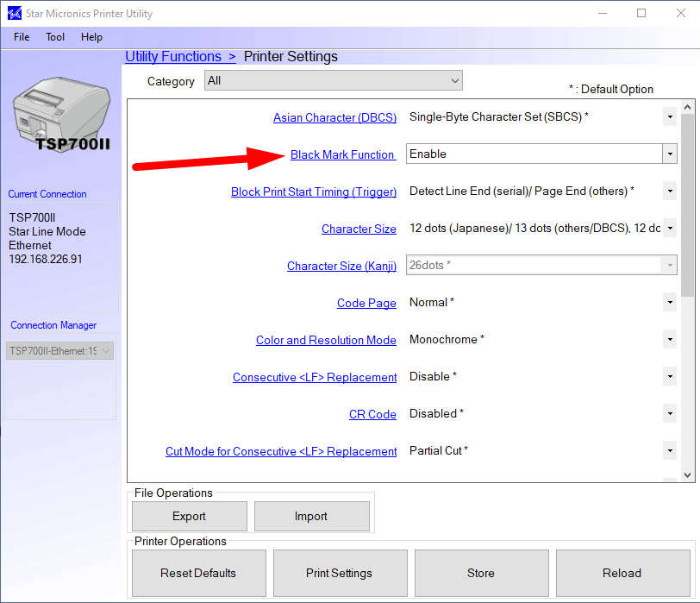Open Cut Mode for Consecutive <LF> Replacement link
Image resolution: width=700 pixels, height=603 pixels.
click(281, 451)
